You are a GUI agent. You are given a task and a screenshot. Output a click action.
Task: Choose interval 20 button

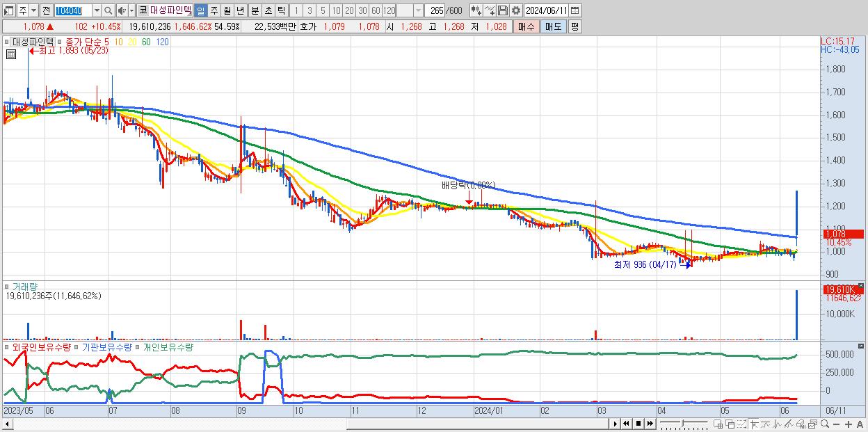point(350,10)
